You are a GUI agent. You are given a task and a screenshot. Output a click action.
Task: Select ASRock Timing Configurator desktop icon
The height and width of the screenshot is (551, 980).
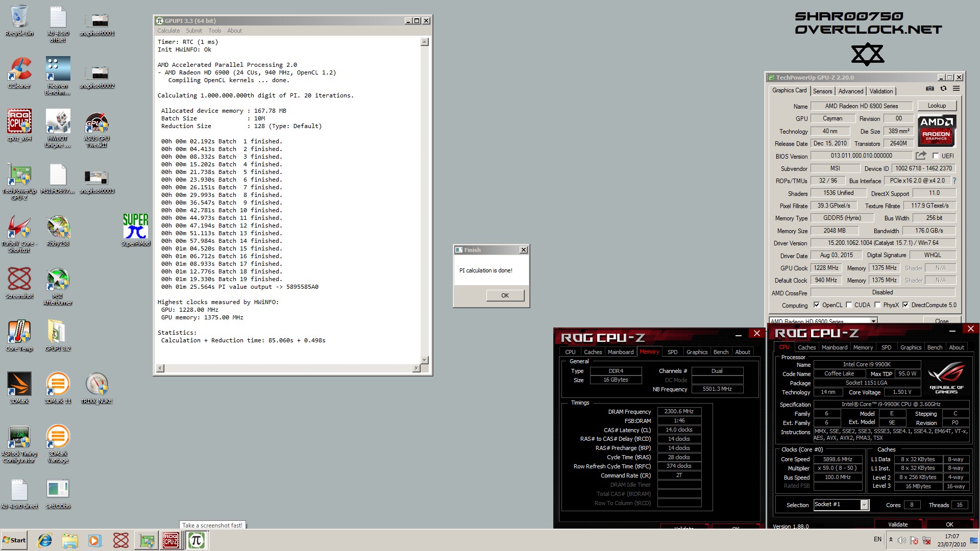point(19,444)
